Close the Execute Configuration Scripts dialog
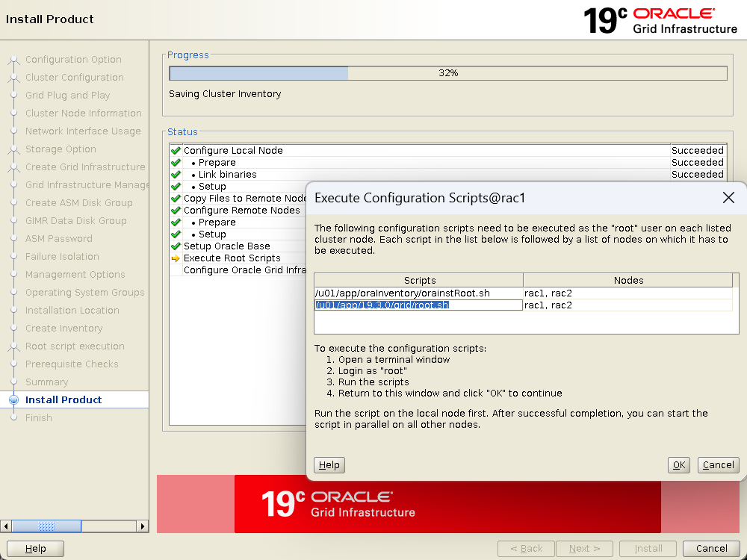The image size is (747, 560). tap(728, 198)
